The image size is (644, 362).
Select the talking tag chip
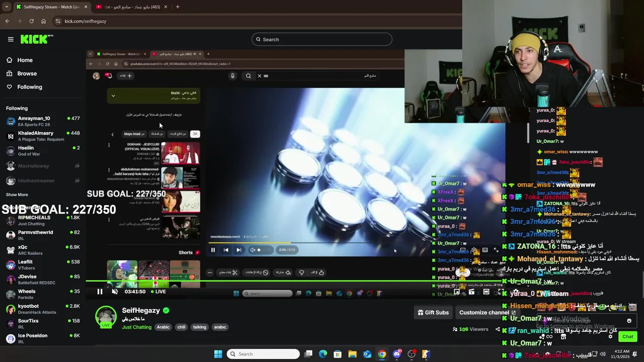pyautogui.click(x=200, y=327)
